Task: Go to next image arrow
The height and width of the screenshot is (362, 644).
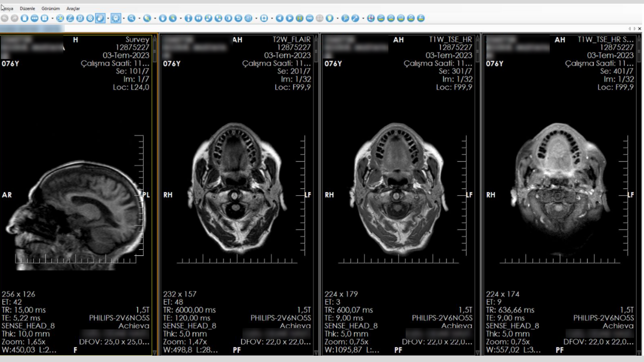Action: pos(289,18)
